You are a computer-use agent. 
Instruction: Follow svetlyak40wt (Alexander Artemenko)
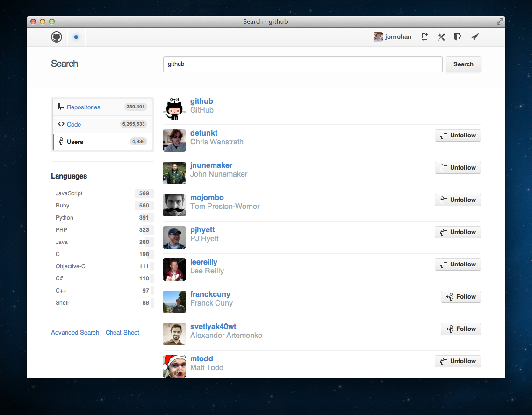pyautogui.click(x=460, y=329)
